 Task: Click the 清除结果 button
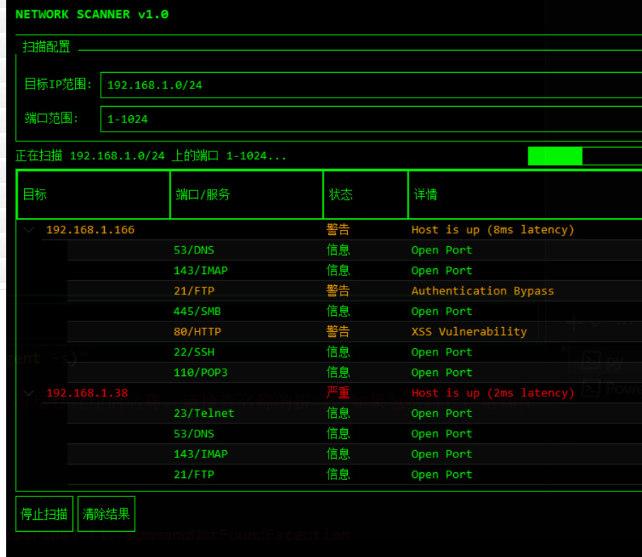(106, 514)
